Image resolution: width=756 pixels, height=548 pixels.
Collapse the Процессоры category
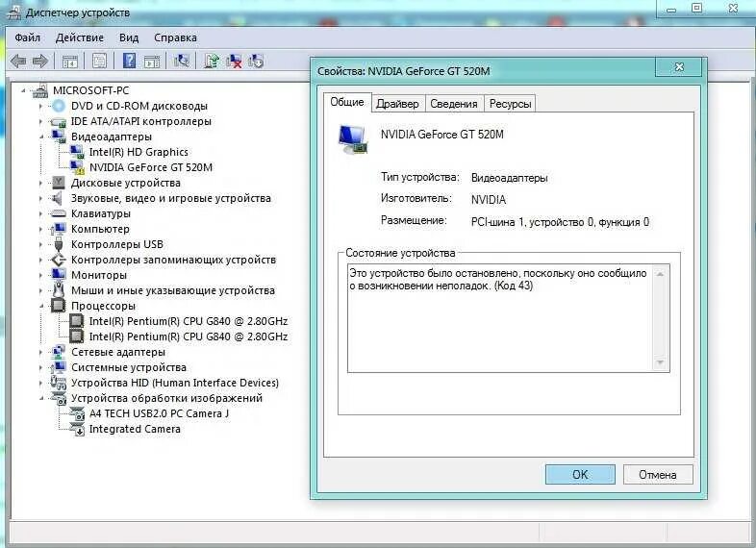[x=41, y=306]
